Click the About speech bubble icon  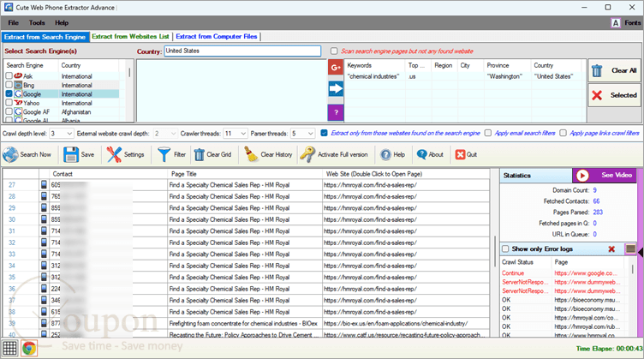click(421, 154)
